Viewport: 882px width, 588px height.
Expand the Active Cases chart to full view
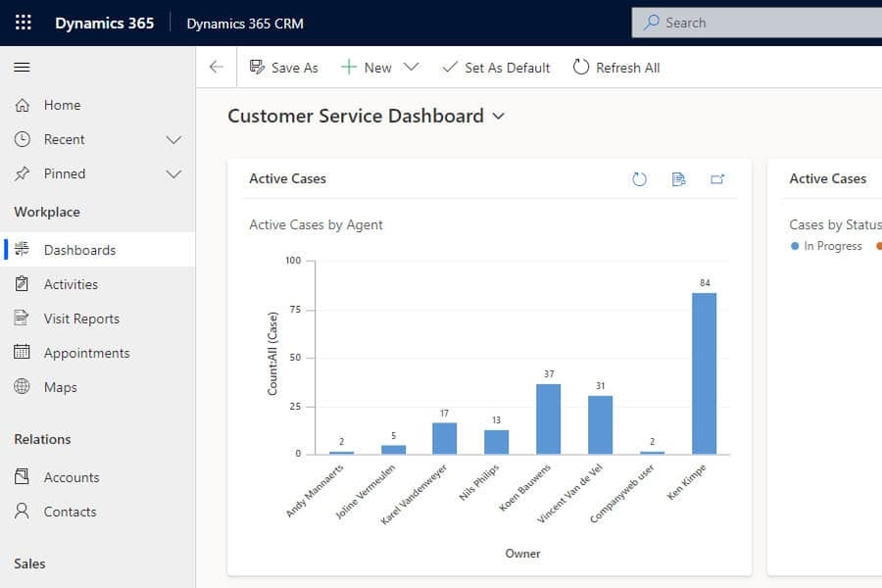click(x=717, y=179)
